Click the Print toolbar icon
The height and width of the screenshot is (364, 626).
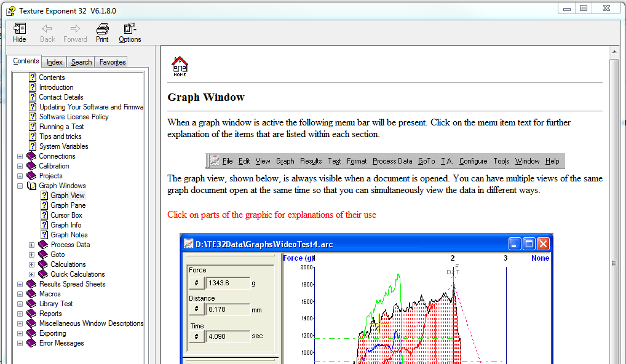click(x=102, y=29)
